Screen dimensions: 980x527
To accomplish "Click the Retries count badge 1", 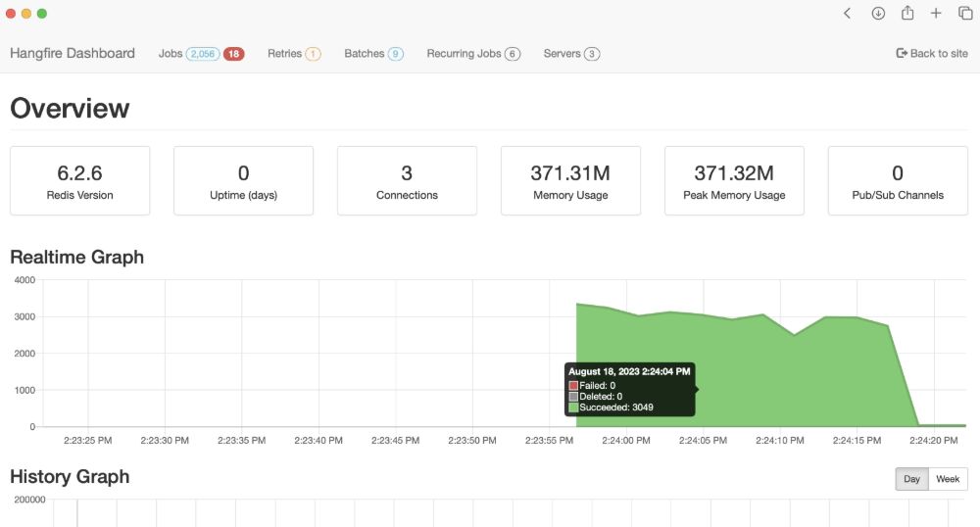I will point(314,54).
